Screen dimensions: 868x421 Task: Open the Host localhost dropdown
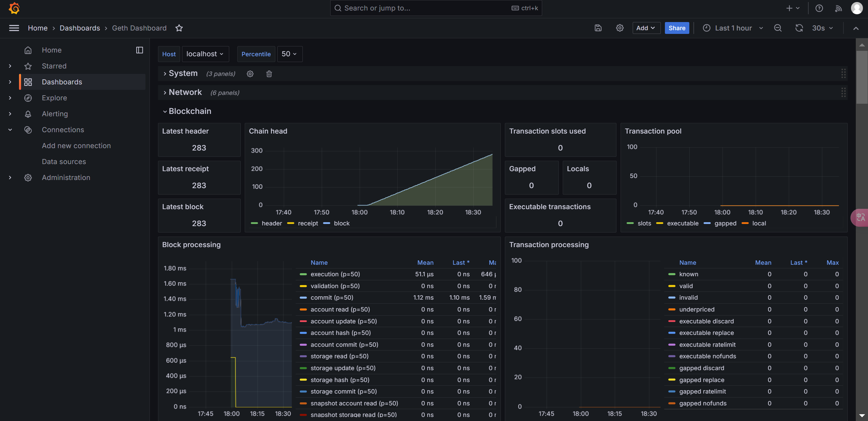pos(205,54)
